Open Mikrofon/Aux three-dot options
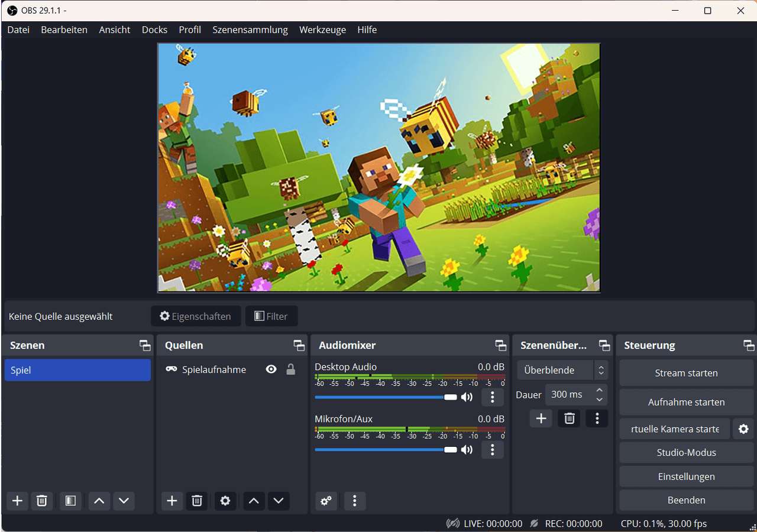This screenshot has width=757, height=532. click(x=493, y=450)
